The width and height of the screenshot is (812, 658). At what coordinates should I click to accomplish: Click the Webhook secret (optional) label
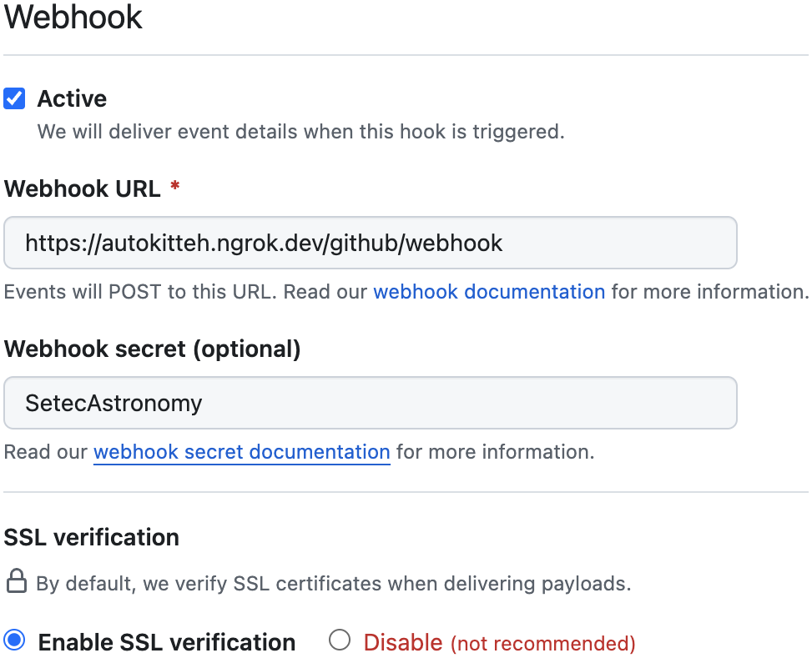pos(152,349)
